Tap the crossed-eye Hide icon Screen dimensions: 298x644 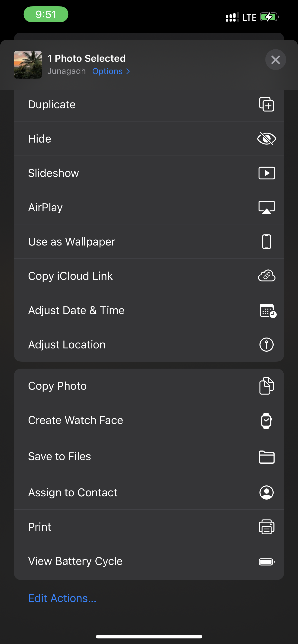coord(266,138)
